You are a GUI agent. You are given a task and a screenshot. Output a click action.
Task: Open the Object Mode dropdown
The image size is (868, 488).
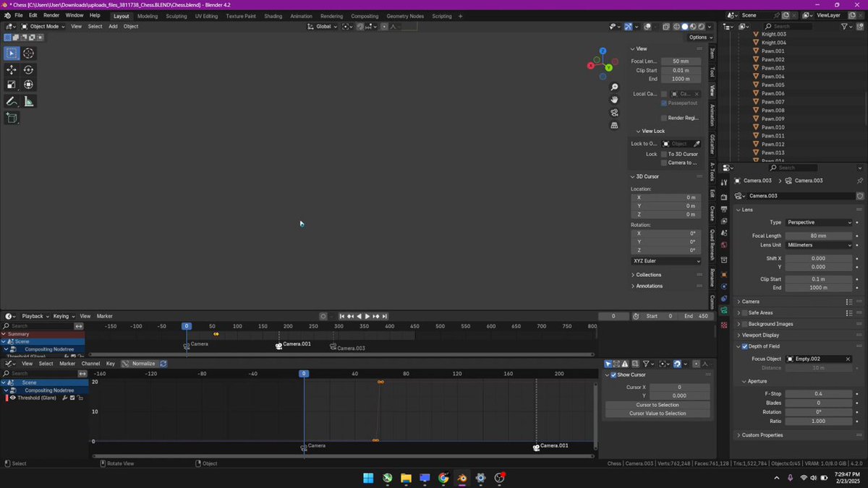[43, 27]
